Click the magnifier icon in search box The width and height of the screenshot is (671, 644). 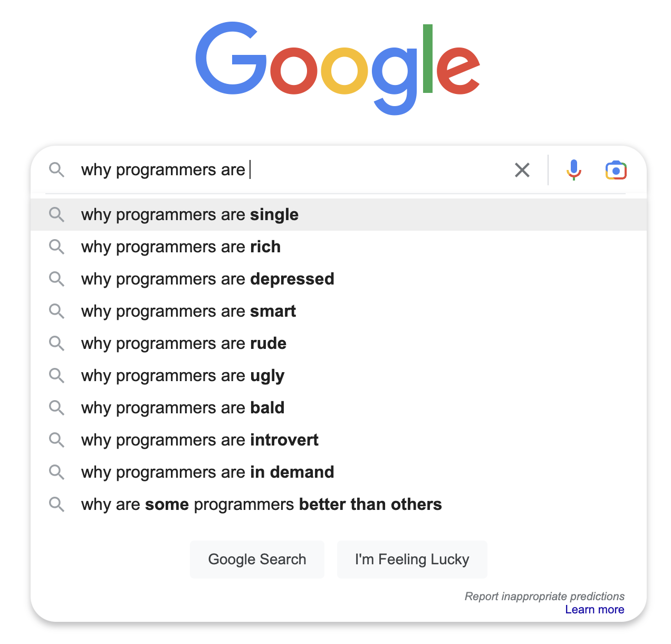[x=56, y=170]
